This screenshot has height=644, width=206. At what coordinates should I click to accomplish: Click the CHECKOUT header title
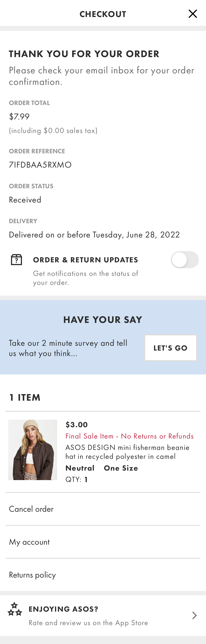103,14
